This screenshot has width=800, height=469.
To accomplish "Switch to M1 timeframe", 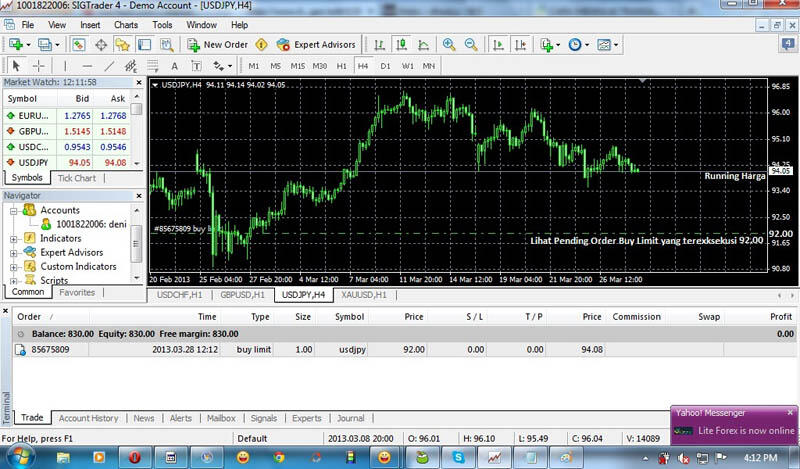I will pyautogui.click(x=254, y=66).
